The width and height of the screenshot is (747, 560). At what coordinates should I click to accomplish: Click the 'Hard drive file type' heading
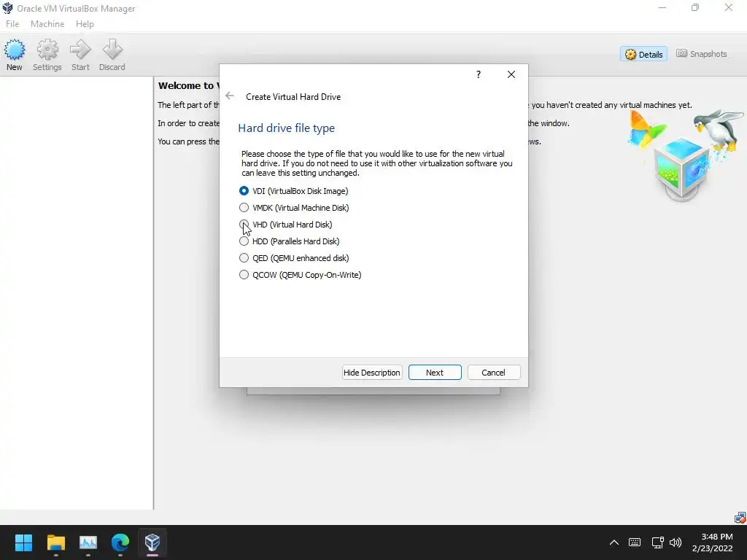pos(286,128)
